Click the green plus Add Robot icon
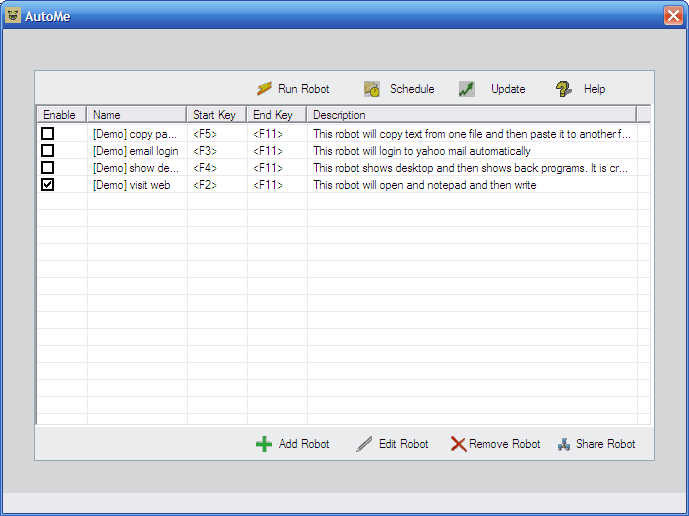The width and height of the screenshot is (689, 516). click(264, 444)
